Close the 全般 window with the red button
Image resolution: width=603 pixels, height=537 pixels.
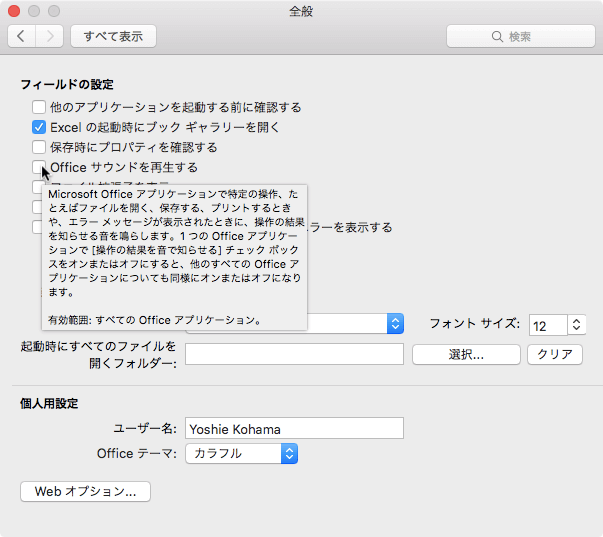pos(14,11)
